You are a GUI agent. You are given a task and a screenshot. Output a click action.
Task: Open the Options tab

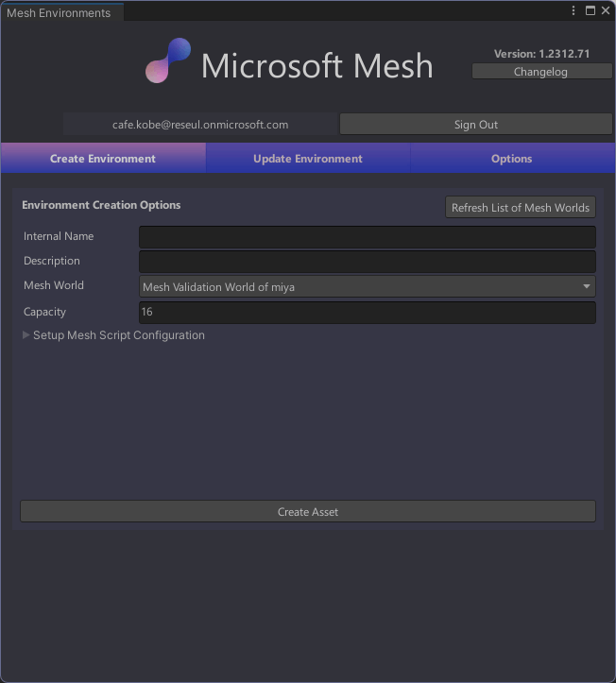tap(512, 158)
